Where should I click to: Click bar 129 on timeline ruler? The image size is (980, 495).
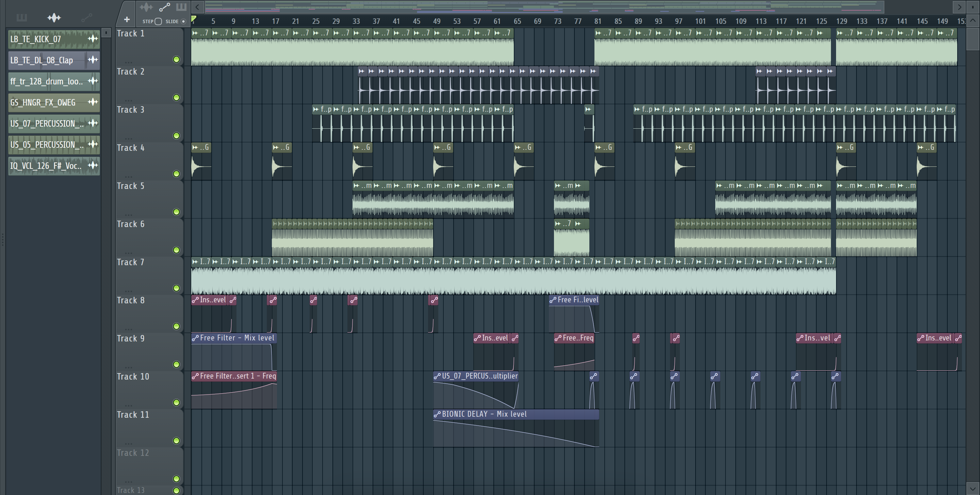point(842,21)
